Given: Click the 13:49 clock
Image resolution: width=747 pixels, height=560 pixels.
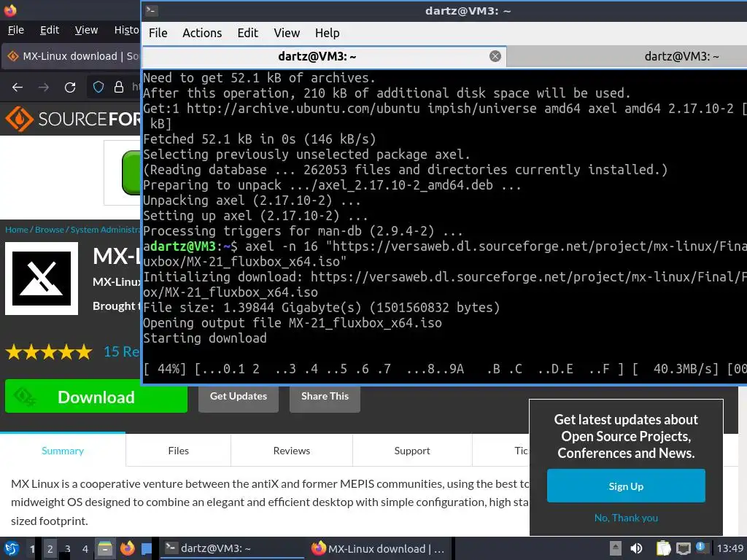Looking at the screenshot, I should tap(729, 548).
